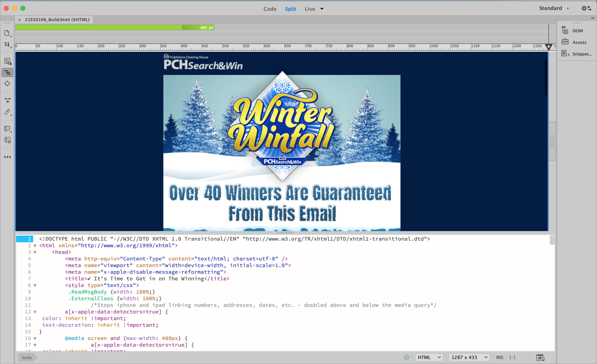Toggle the highlighted code formatting toolbar button
The image size is (597, 364).
(x=7, y=72)
